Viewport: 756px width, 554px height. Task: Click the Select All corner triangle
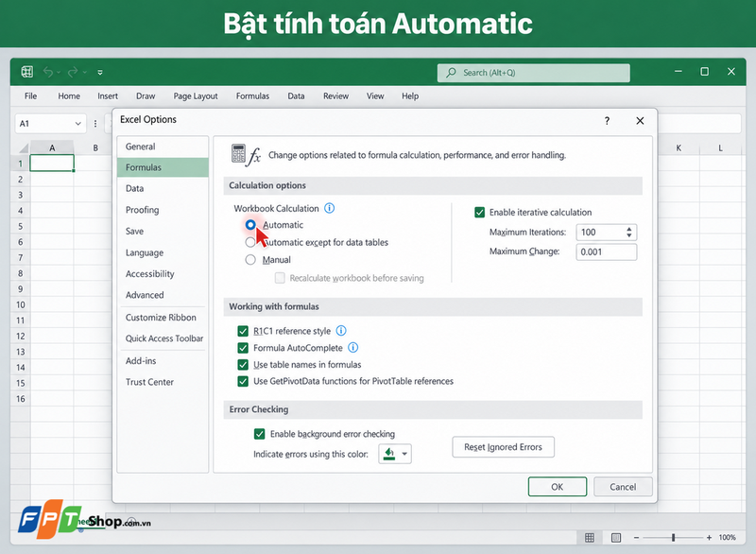23,147
